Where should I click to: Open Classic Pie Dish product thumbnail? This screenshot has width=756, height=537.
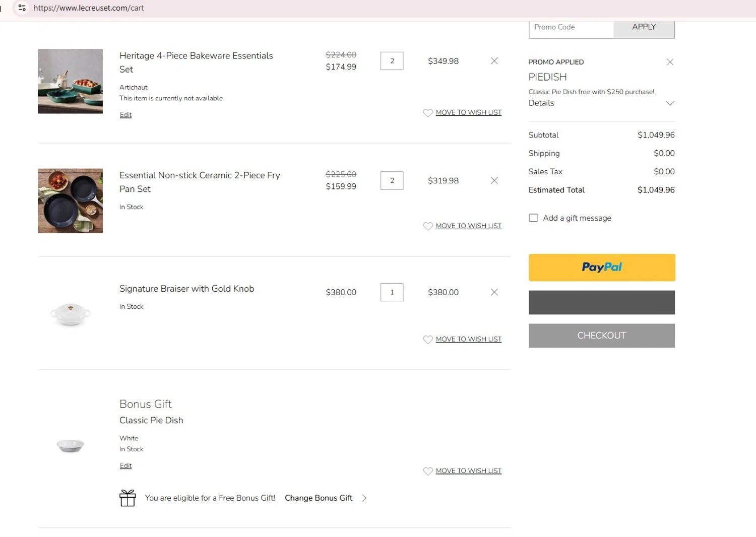pyautogui.click(x=71, y=445)
